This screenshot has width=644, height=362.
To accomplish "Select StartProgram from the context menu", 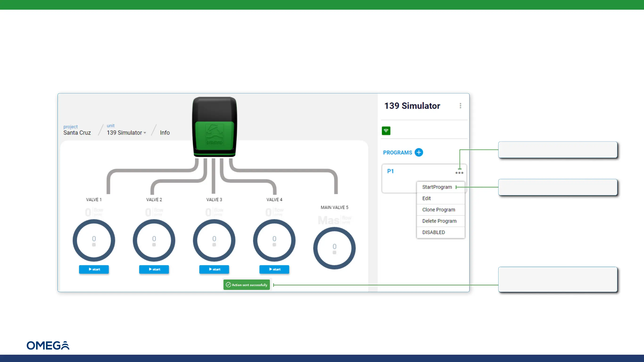I will tap(437, 187).
